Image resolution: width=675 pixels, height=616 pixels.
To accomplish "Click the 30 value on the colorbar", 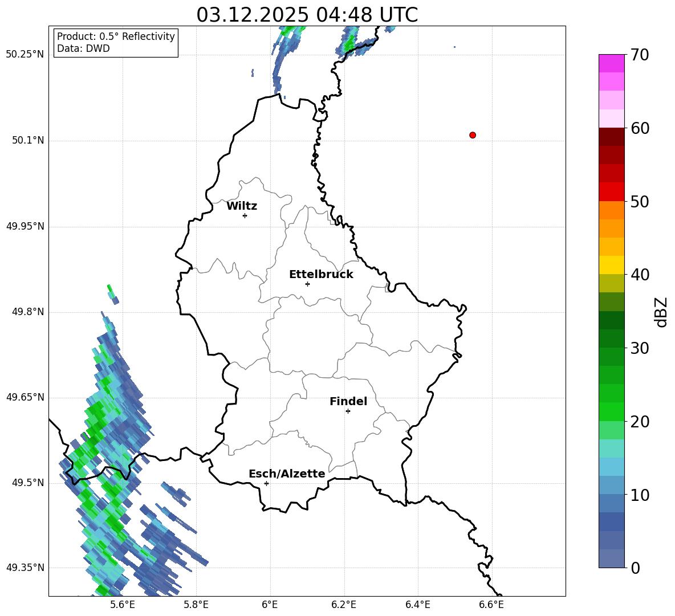I will pyautogui.click(x=640, y=348).
